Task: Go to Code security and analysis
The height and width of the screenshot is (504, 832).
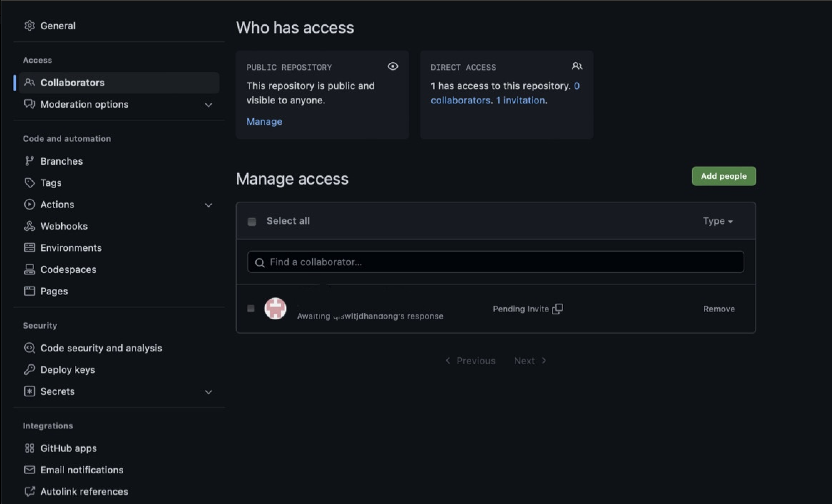Action: tap(101, 348)
